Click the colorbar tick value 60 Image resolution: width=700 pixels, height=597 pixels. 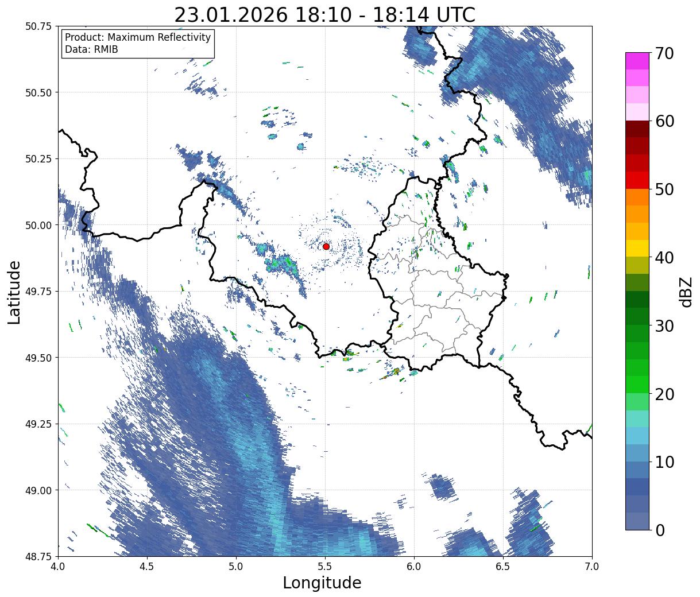tap(664, 121)
